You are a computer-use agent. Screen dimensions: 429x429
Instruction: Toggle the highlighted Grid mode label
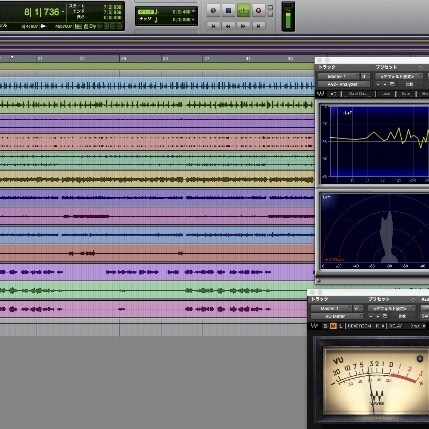(146, 12)
